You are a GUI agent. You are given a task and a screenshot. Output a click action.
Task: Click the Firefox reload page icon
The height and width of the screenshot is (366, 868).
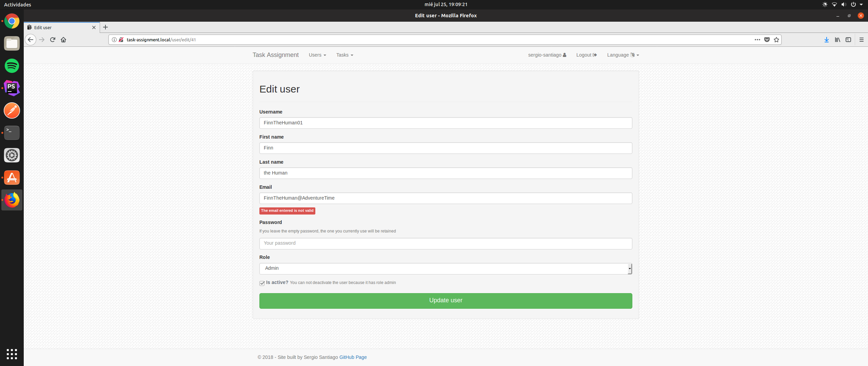click(x=53, y=40)
